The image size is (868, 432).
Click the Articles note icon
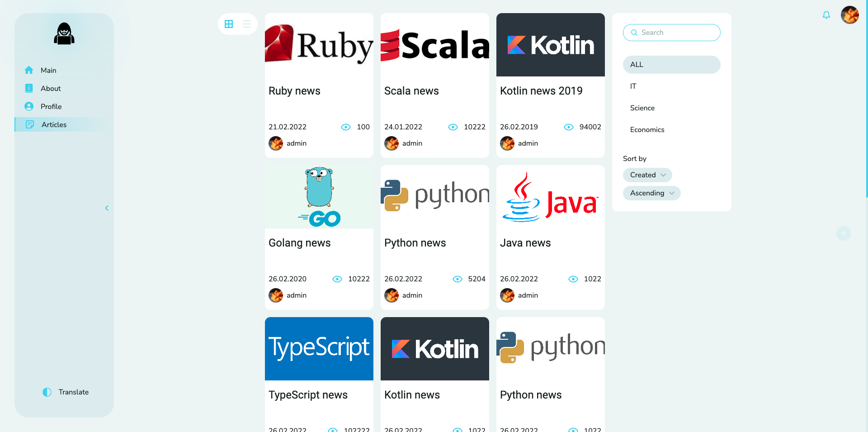pyautogui.click(x=30, y=124)
